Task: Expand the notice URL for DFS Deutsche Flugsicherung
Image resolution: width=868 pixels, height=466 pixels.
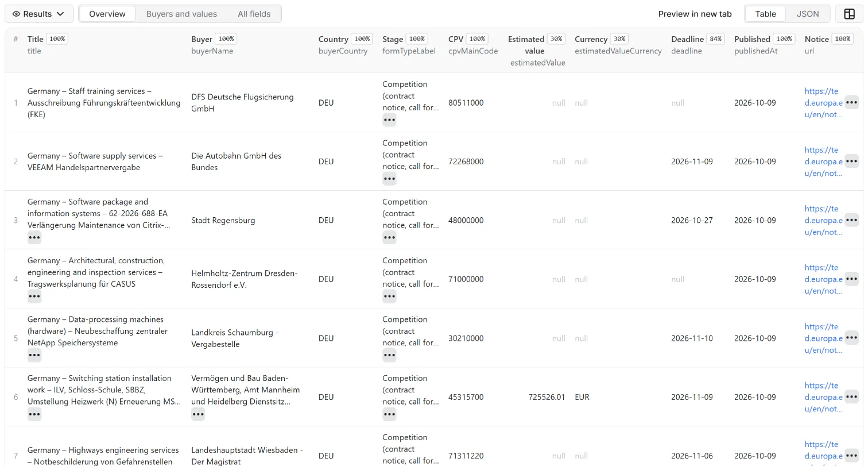Action: click(x=851, y=103)
